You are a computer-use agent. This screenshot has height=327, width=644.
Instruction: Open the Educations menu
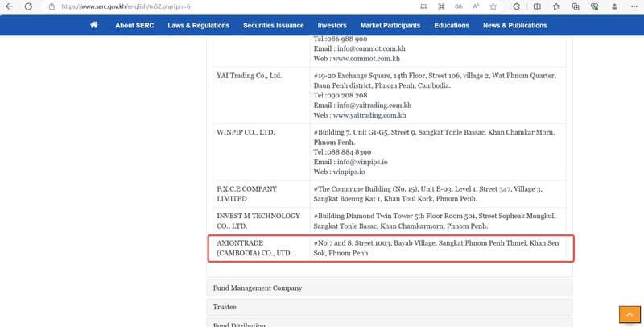452,26
